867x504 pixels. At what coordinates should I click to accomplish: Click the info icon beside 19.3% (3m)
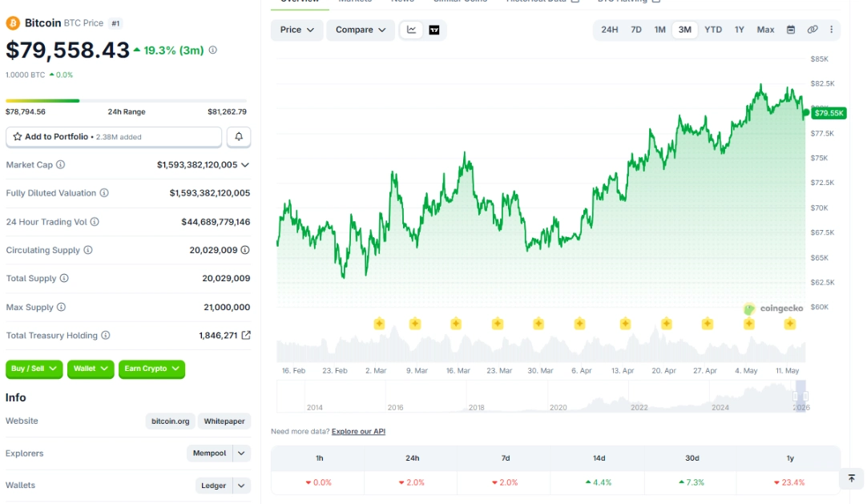[x=213, y=50]
